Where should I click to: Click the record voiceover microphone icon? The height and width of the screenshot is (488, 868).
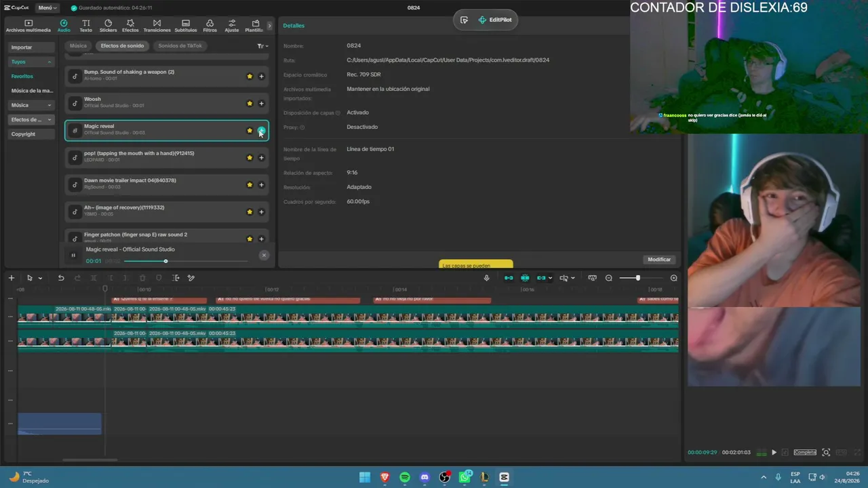[486, 278]
